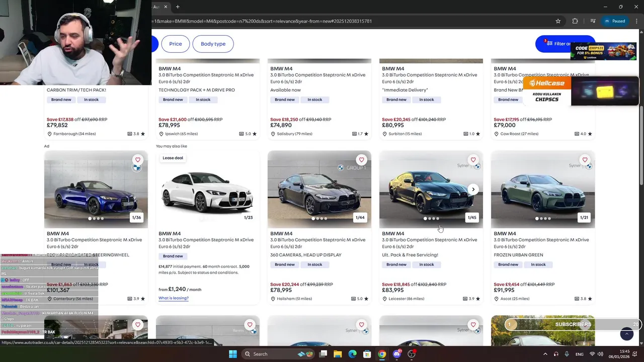Viewport: 644px width, 362px height.
Task: Open the white M4 lease deal photo
Action: point(208,190)
